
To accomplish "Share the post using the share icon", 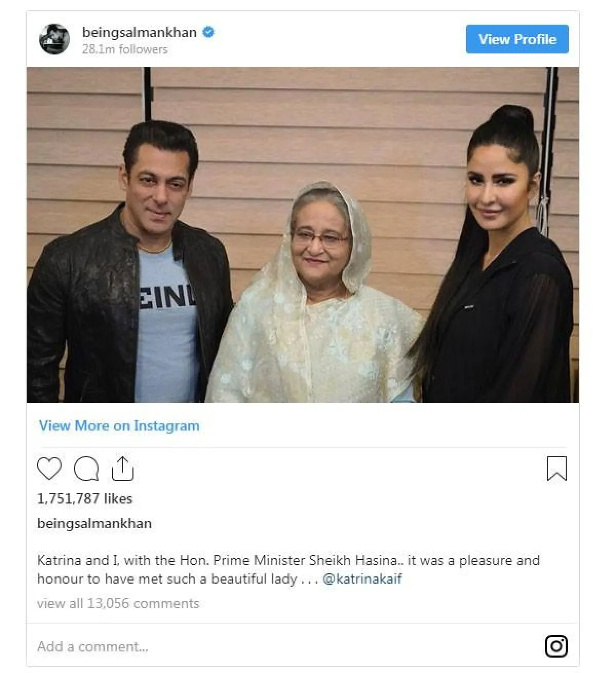I will (x=122, y=469).
